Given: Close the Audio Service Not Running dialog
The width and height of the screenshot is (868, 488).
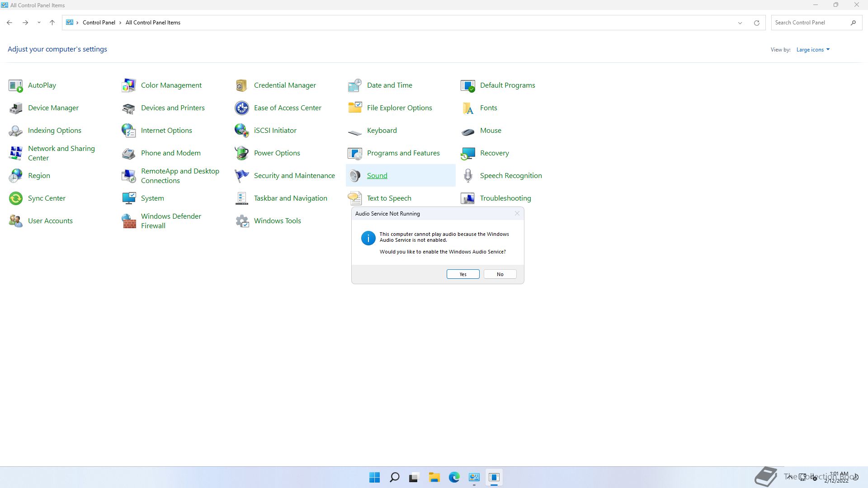Looking at the screenshot, I should 517,213.
